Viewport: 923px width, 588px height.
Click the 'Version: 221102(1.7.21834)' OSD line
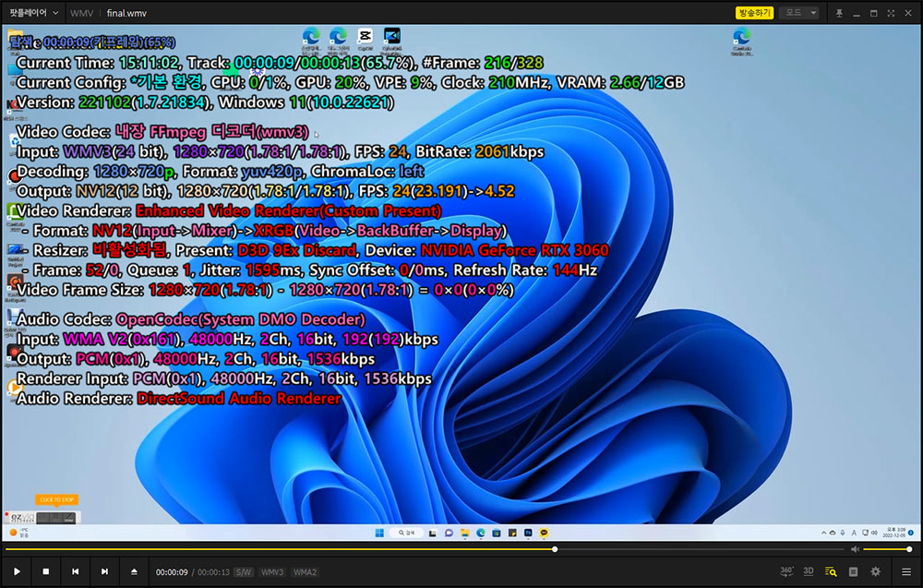[x=205, y=102]
